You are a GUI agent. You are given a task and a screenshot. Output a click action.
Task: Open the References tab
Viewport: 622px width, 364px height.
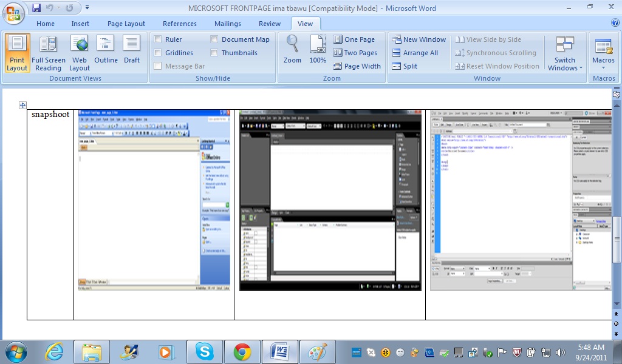(180, 24)
